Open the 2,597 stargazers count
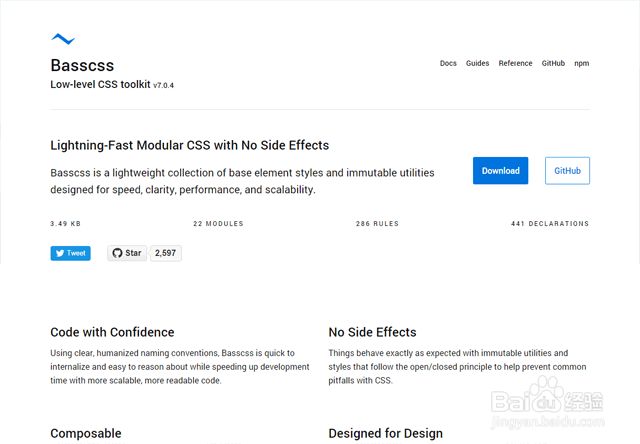 point(165,253)
